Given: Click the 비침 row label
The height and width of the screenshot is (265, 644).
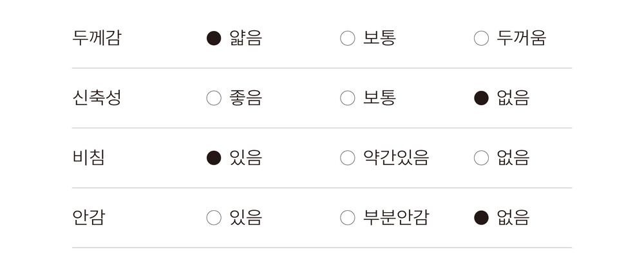Looking at the screenshot, I should [x=89, y=158].
